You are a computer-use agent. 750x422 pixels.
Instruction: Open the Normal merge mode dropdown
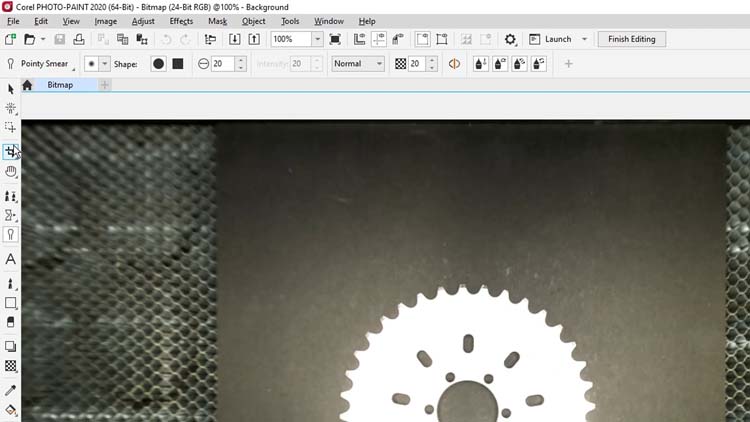click(358, 64)
